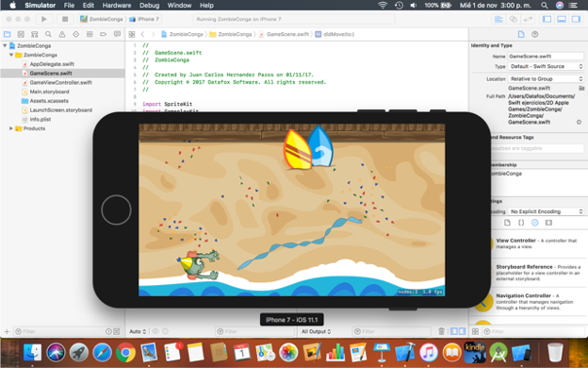Open the No Explicit Encoding dropdown

click(x=546, y=211)
